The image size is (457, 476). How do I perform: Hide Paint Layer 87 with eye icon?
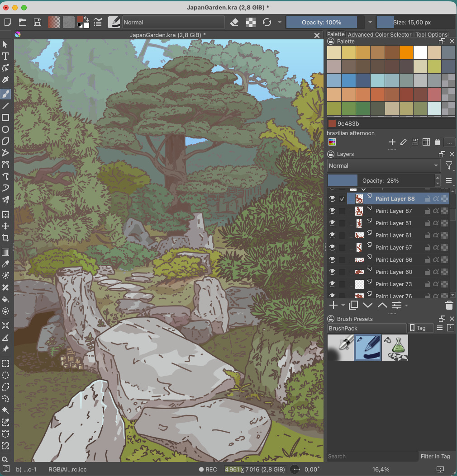click(x=332, y=211)
